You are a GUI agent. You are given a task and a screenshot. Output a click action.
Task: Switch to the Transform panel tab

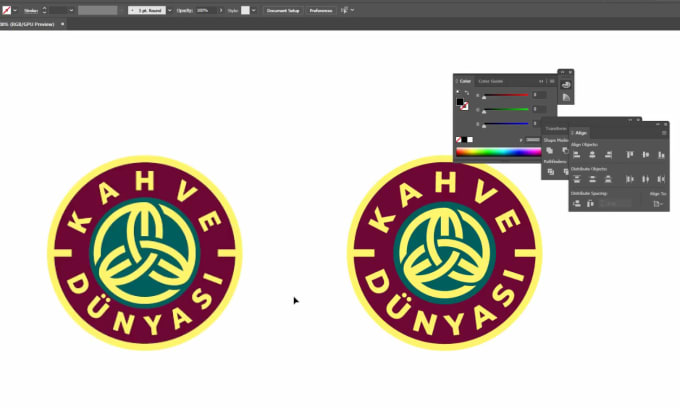coord(556,129)
